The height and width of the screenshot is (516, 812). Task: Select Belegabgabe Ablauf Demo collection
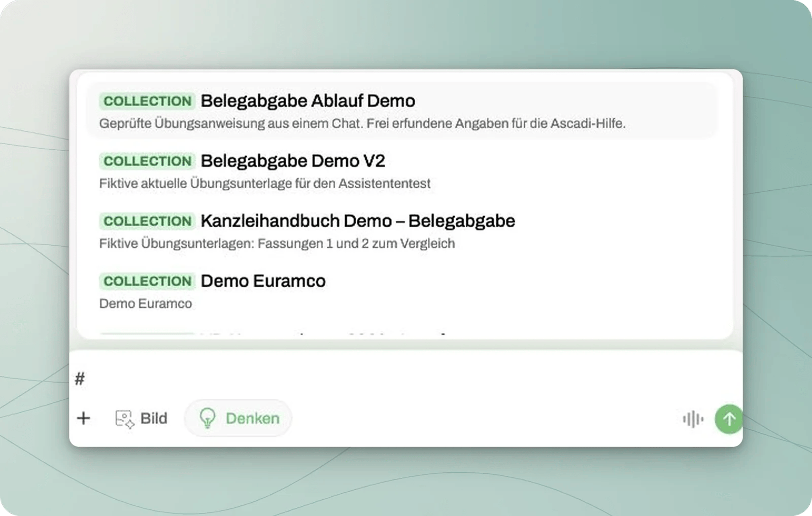tap(402, 110)
